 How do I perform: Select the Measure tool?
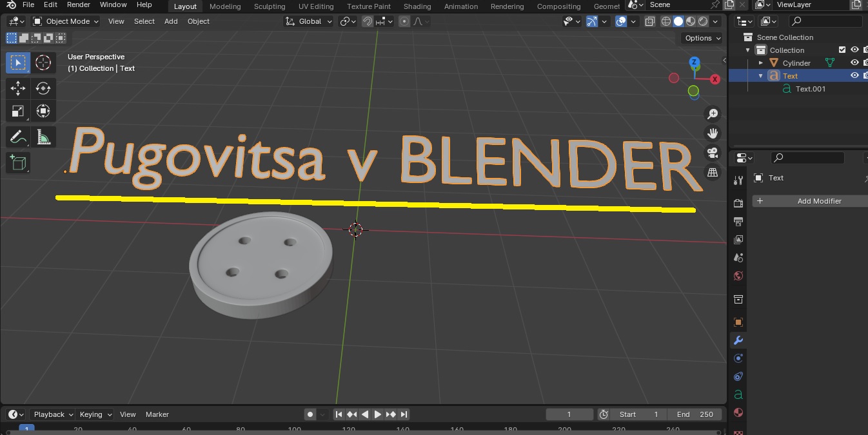tap(43, 137)
